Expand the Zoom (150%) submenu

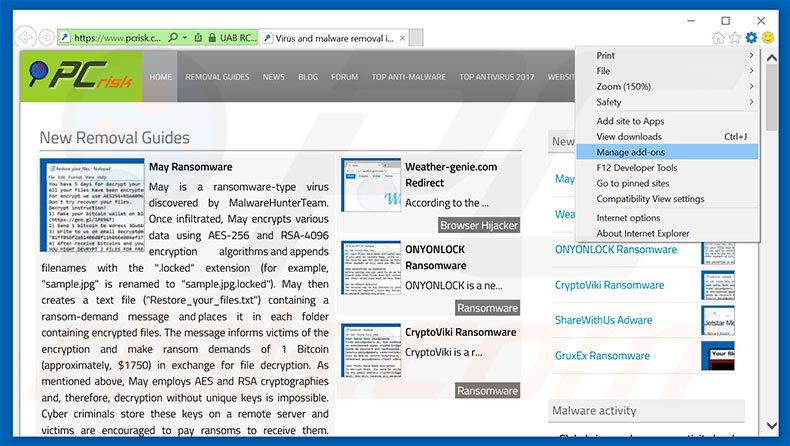point(667,87)
